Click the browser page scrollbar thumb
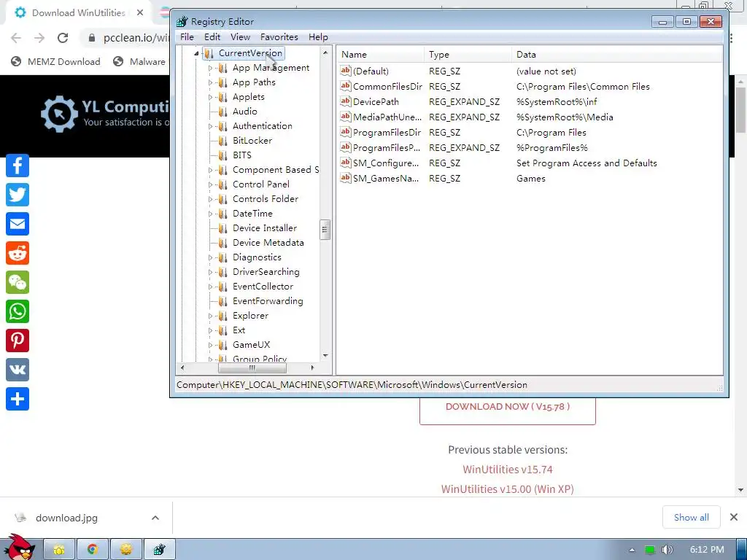Viewport: 747px width, 560px height. 741,110
